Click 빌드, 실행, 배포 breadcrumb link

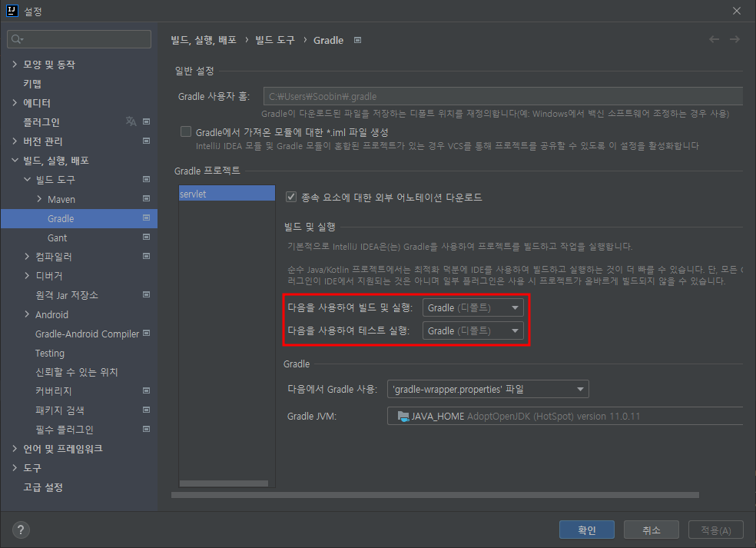(x=204, y=40)
